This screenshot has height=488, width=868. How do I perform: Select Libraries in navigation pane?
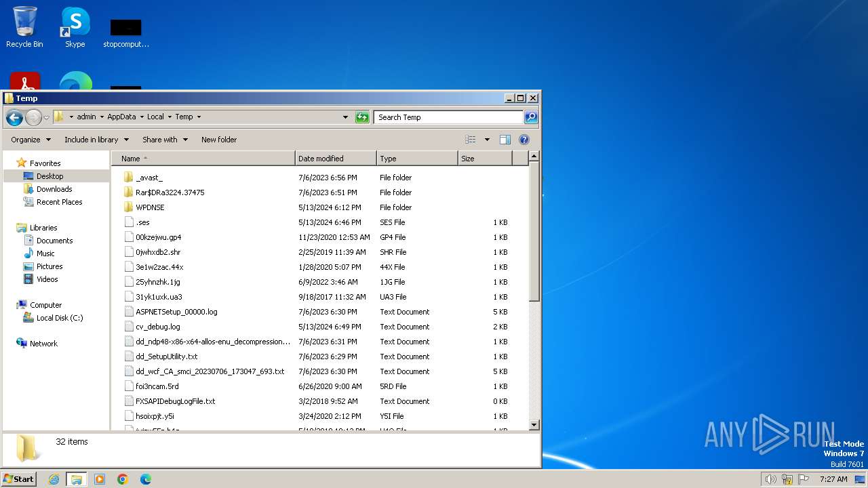[43, 228]
